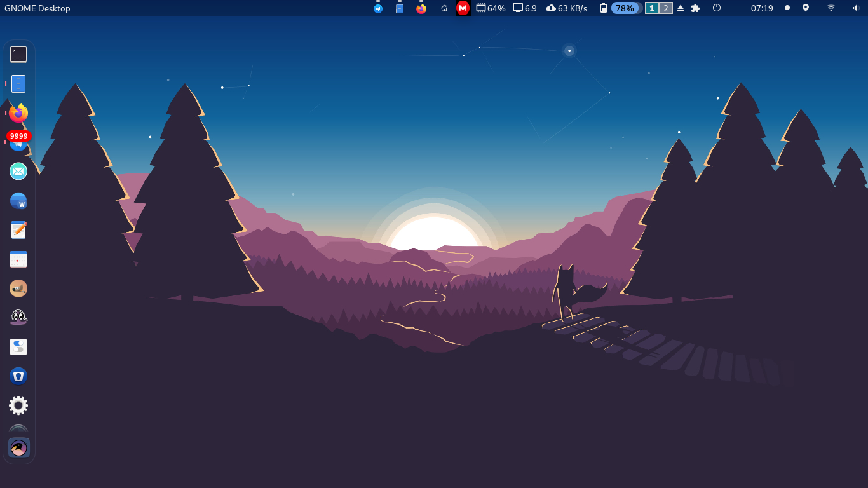Open the Calendar app in the dock
This screenshot has height=488, width=868.
coord(18,259)
